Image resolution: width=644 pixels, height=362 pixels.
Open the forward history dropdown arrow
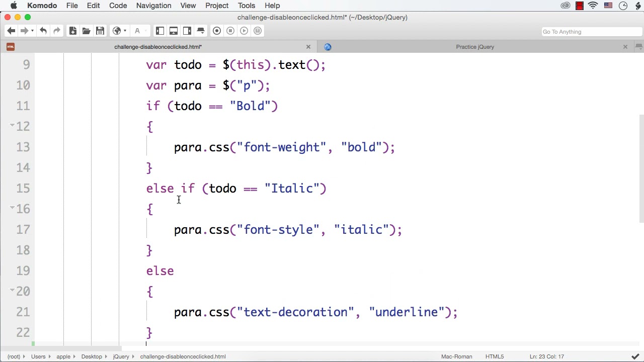click(32, 31)
